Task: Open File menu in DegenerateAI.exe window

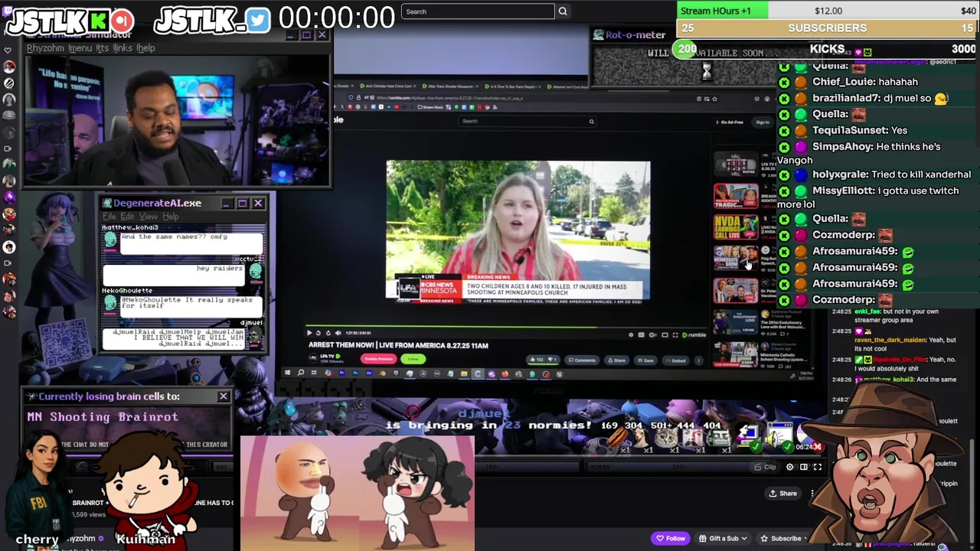Action: coord(109,217)
